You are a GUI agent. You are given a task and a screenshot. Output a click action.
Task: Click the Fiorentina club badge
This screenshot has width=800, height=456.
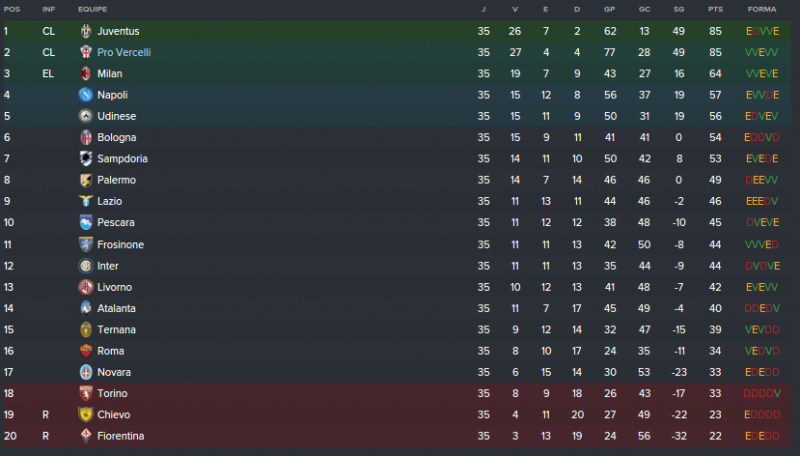[x=86, y=436]
